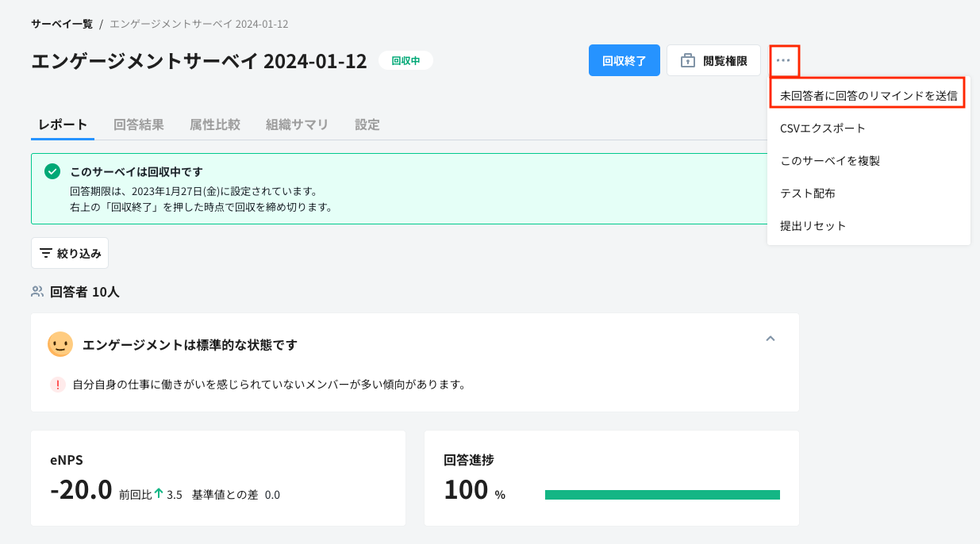Switch to the 回答結果 tab
Image resolution: width=980 pixels, height=544 pixels.
click(139, 125)
